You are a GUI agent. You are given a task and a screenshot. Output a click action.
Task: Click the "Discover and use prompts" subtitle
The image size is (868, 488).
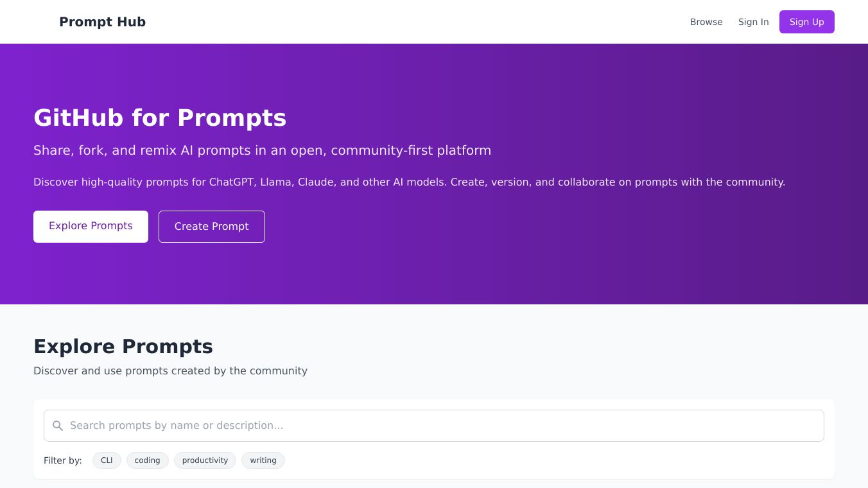click(x=170, y=371)
